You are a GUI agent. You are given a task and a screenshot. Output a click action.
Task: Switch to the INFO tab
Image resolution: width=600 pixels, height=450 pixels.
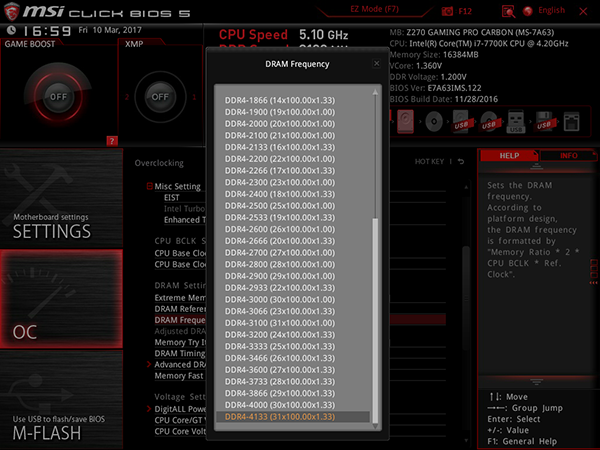(569, 156)
